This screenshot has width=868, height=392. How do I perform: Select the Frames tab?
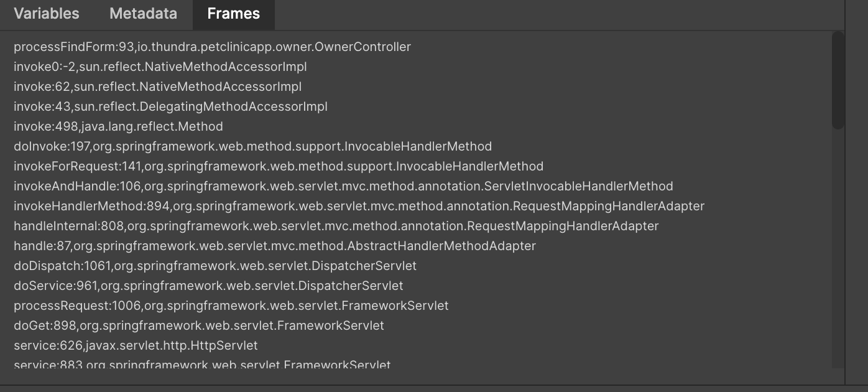tap(234, 14)
